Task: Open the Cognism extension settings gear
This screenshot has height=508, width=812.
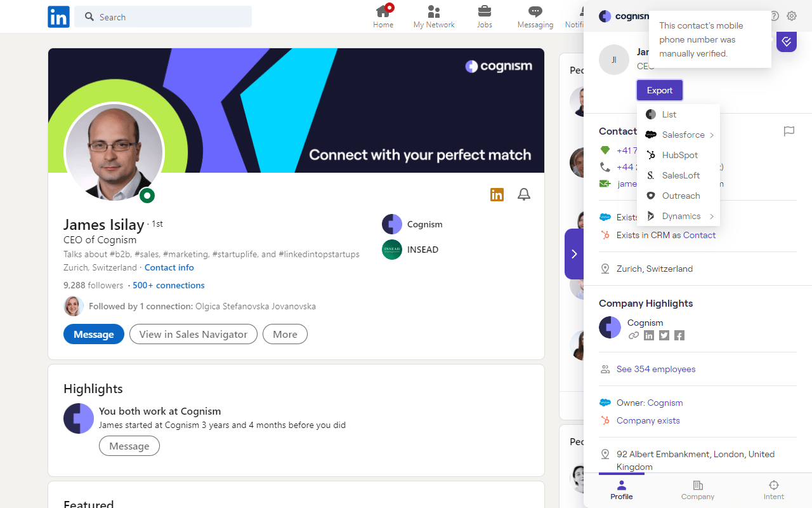Action: tap(791, 16)
